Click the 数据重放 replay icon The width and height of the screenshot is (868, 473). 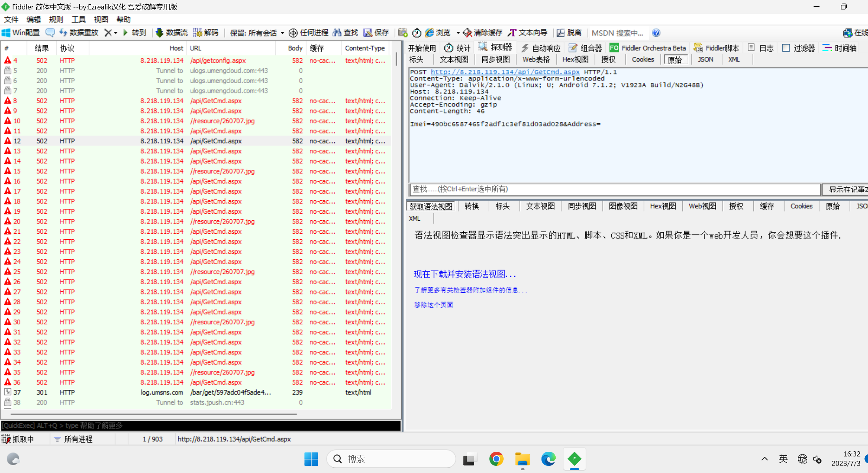click(x=63, y=33)
